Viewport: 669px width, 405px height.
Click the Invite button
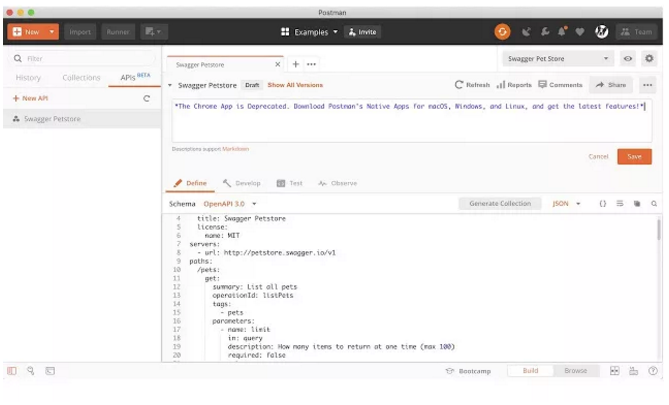pos(363,32)
